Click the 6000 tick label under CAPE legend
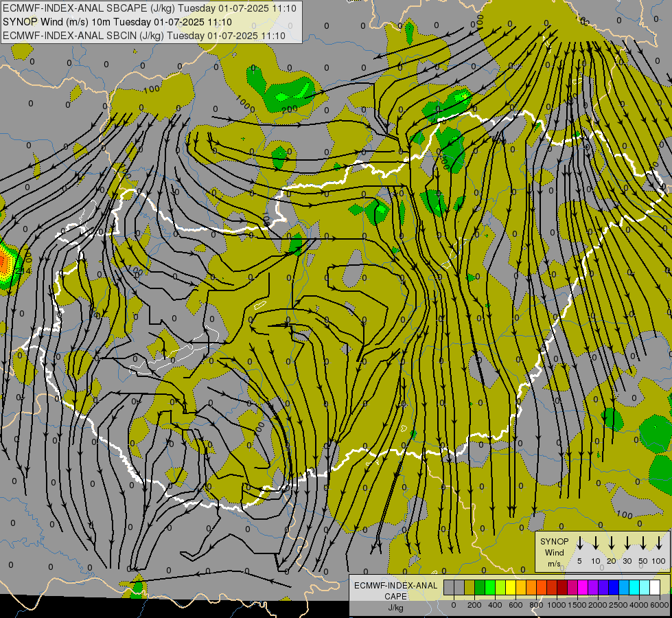Viewport: 672px width, 618px height. (660, 605)
